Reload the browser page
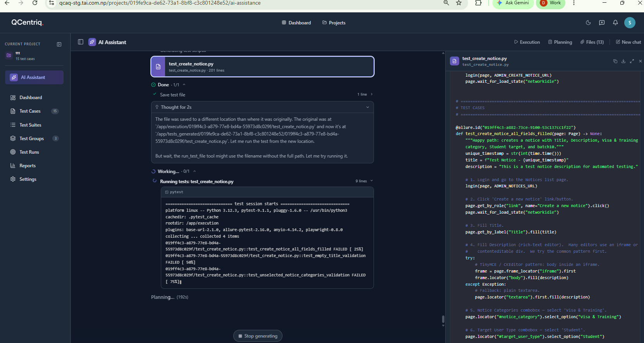Viewport: 644px width, 343px height. 35,3
